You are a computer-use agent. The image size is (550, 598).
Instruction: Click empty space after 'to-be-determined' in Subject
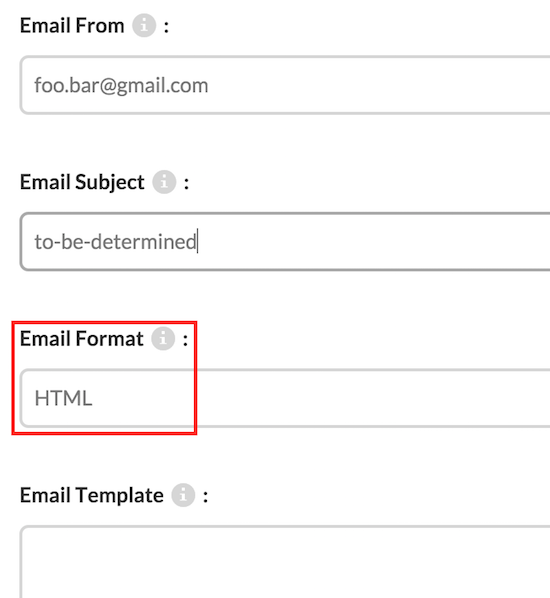[374, 241]
